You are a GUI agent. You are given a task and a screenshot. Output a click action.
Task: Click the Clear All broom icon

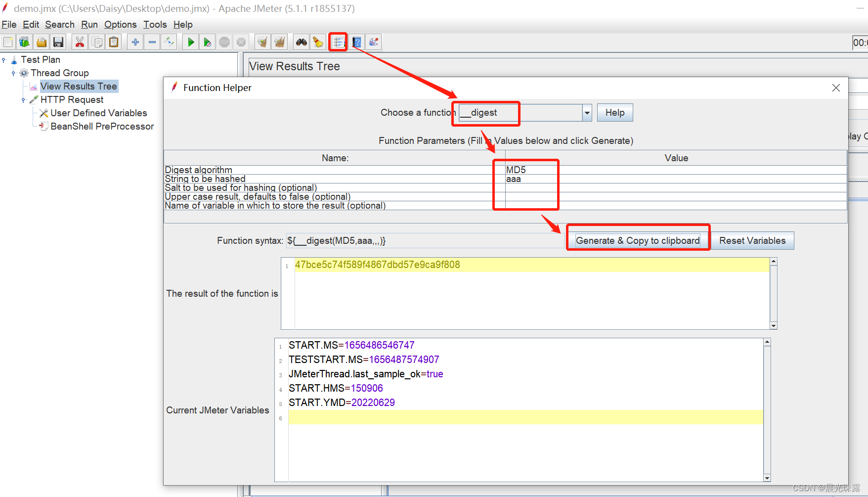point(279,42)
